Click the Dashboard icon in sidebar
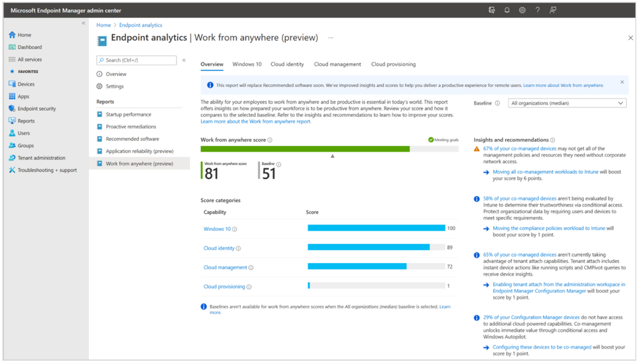639x364 pixels. (12, 47)
